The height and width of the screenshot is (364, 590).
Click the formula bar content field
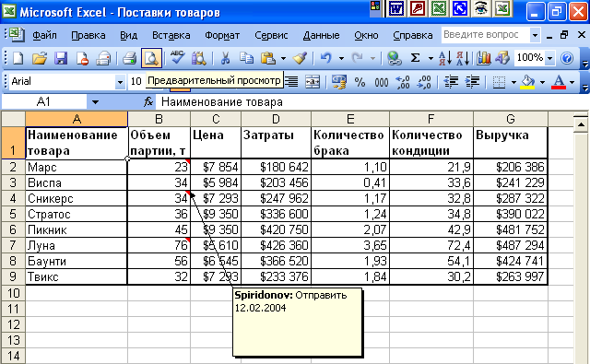click(372, 102)
